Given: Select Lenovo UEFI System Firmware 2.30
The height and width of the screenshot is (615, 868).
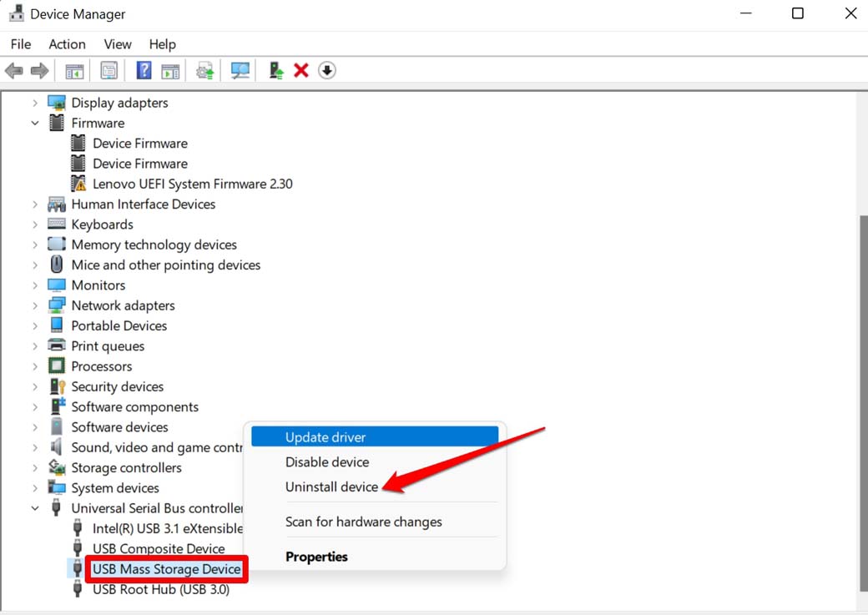Looking at the screenshot, I should (192, 184).
